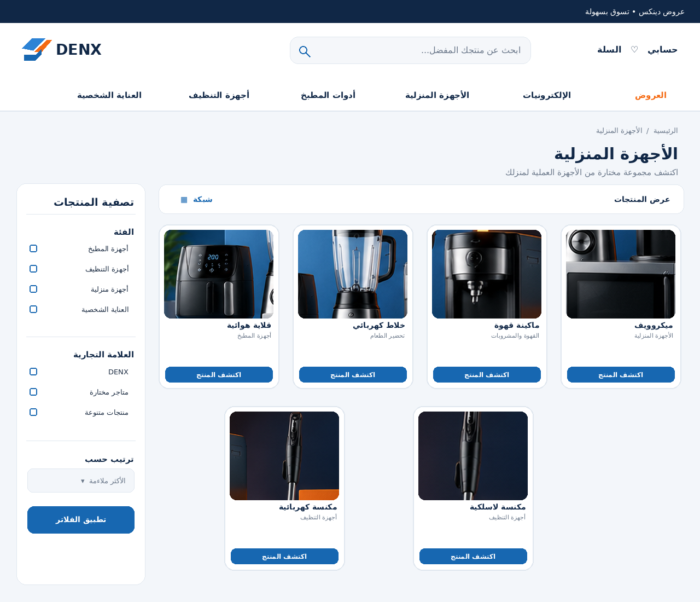Open the wishlist heart icon
Image resolution: width=700 pixels, height=602 pixels.
(634, 49)
